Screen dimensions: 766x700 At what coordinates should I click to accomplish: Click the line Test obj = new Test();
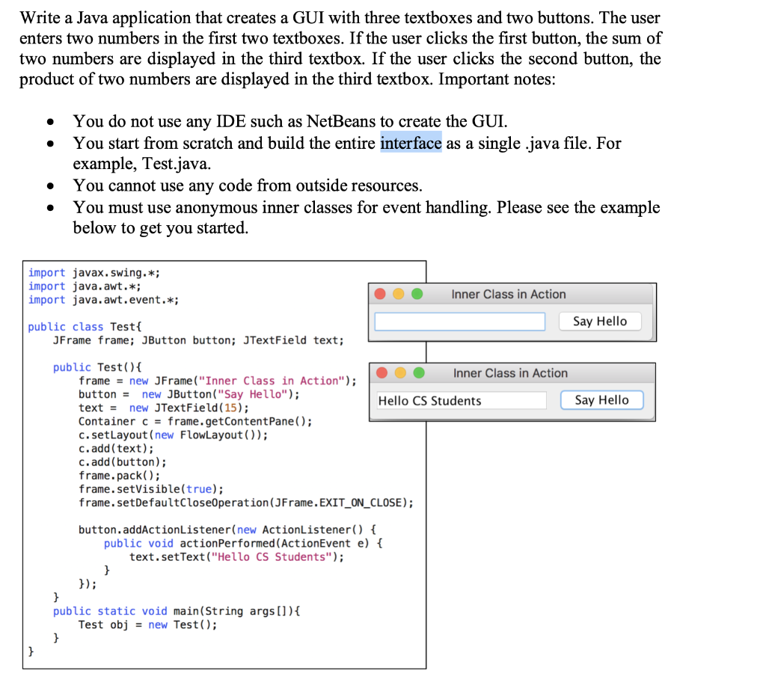[x=147, y=624]
